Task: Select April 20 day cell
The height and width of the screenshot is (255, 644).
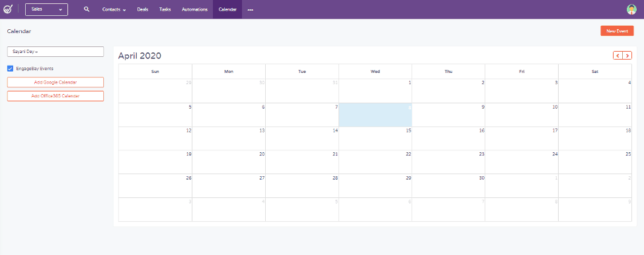Action: pos(229,162)
